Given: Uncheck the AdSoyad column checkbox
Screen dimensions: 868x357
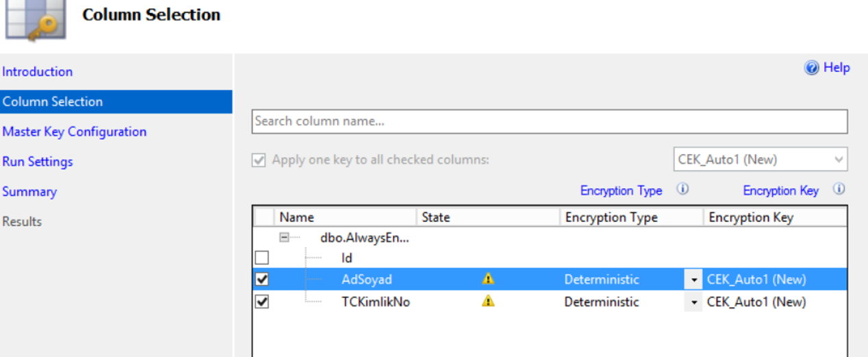Looking at the screenshot, I should point(262,280).
